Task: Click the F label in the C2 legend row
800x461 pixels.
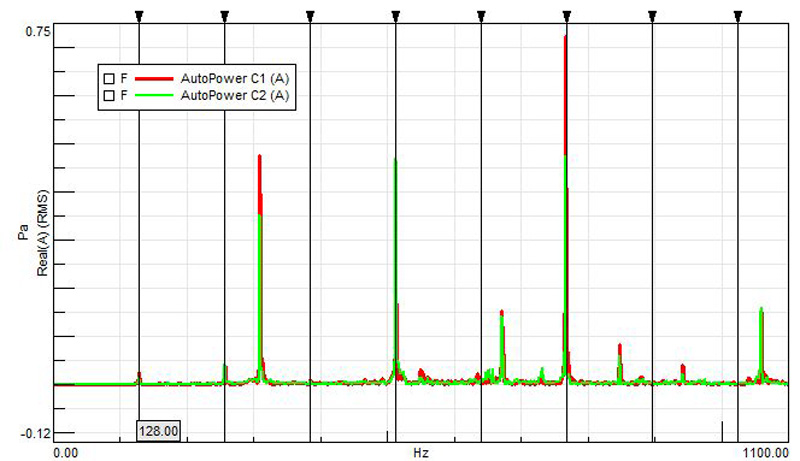Action: point(123,95)
